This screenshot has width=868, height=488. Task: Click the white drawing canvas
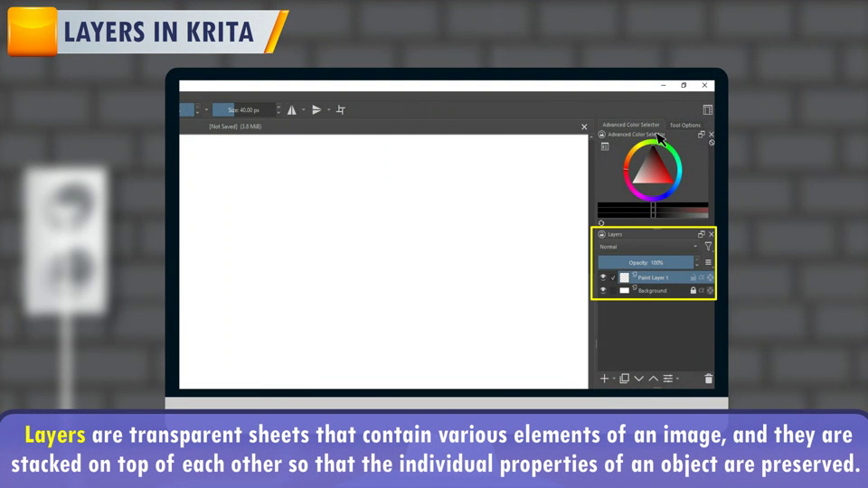click(383, 261)
